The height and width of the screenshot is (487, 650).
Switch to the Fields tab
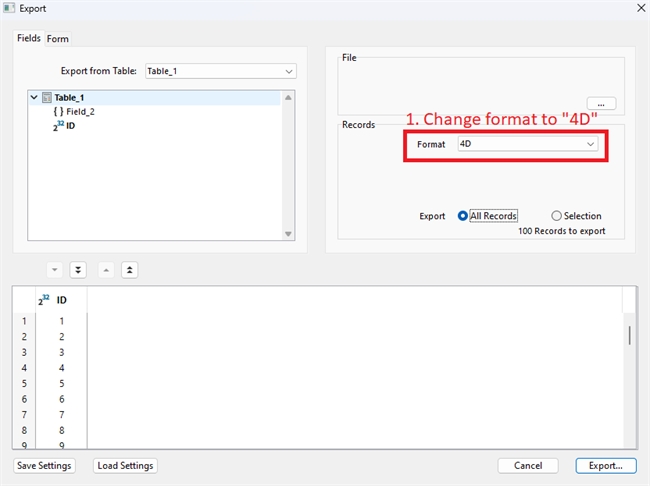[x=29, y=38]
